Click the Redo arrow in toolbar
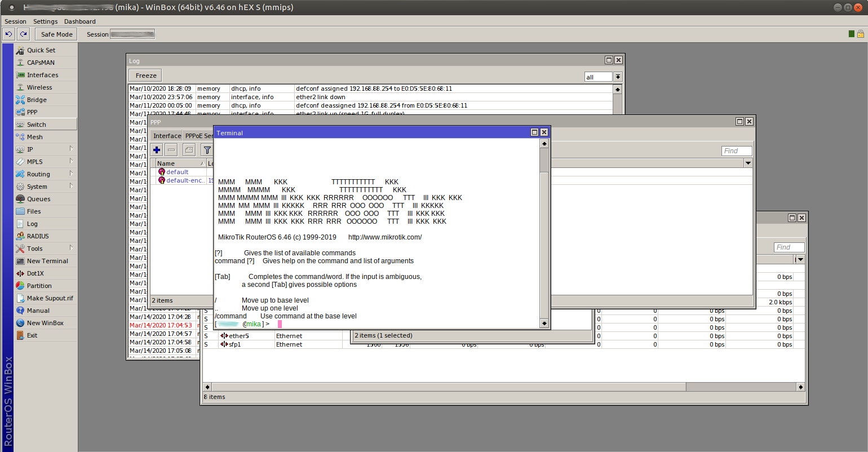868x452 pixels. click(23, 34)
